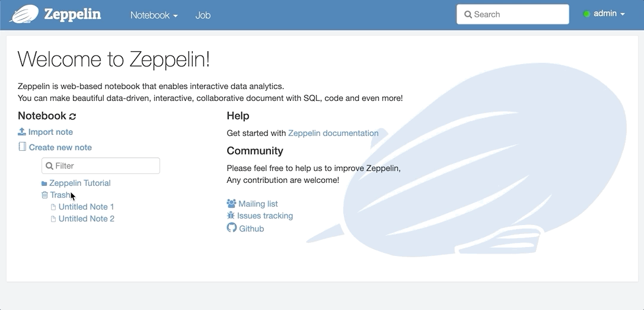644x310 pixels.
Task: Click the Trash bin icon
Action: pyautogui.click(x=44, y=195)
